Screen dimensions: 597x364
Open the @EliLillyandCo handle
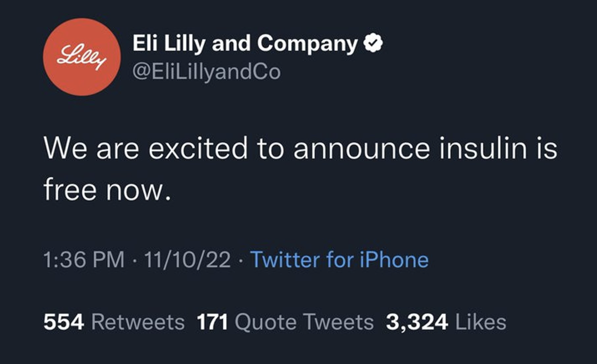206,71
